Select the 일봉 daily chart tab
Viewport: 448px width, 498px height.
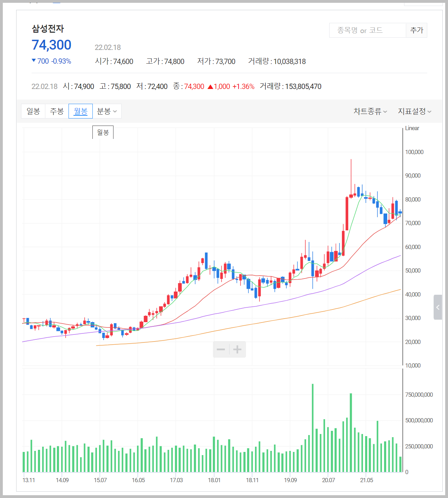33,111
